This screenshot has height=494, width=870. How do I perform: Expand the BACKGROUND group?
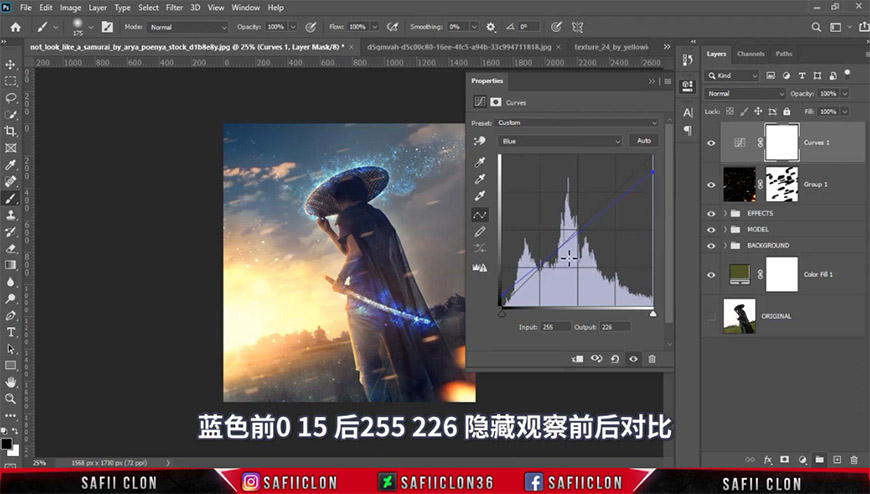pos(725,245)
